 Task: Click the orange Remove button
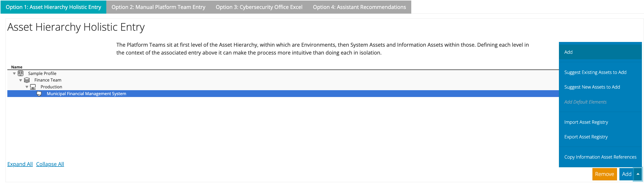(x=604, y=174)
